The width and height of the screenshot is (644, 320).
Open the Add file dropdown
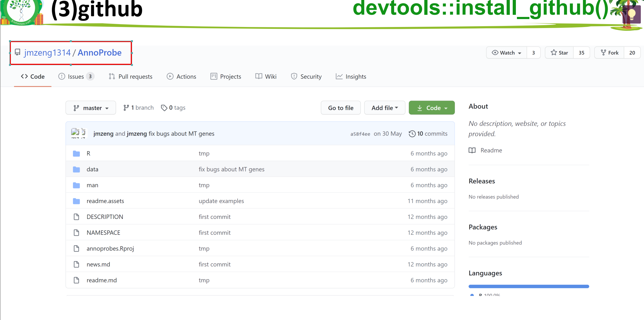point(385,108)
